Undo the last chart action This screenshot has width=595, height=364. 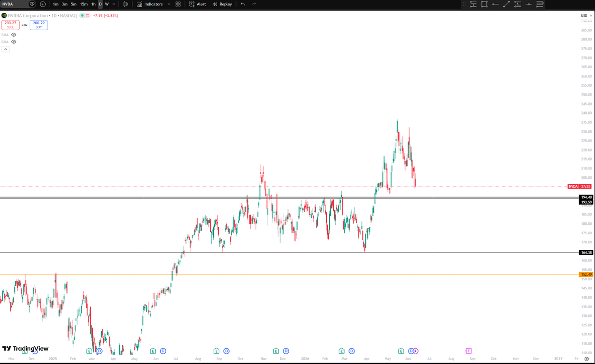coord(242,4)
